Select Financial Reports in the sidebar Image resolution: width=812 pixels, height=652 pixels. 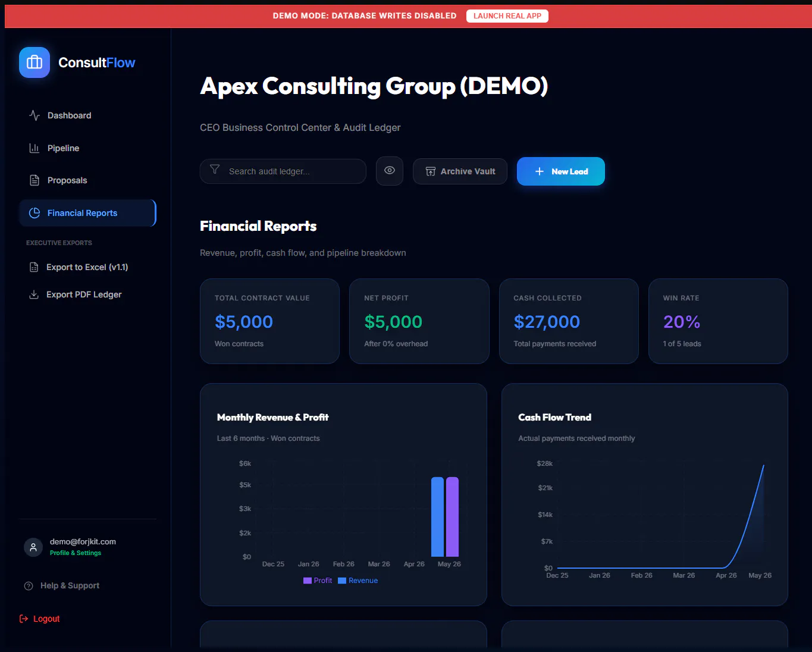tap(88, 213)
